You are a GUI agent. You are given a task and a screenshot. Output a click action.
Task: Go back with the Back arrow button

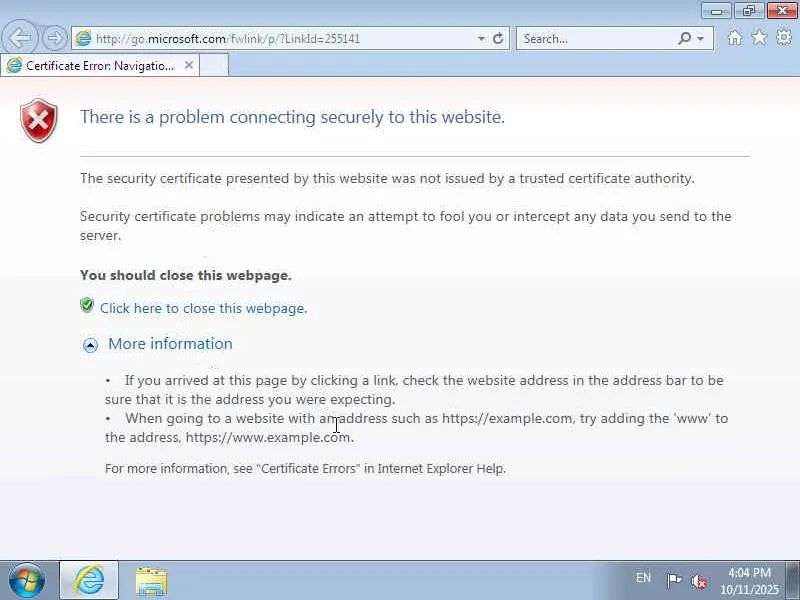(x=20, y=37)
